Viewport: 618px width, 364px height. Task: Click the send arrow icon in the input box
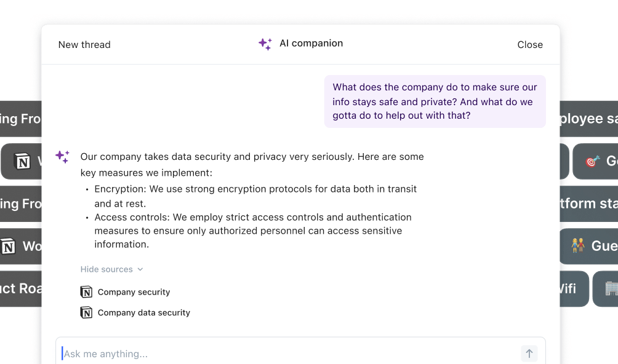pyautogui.click(x=529, y=354)
